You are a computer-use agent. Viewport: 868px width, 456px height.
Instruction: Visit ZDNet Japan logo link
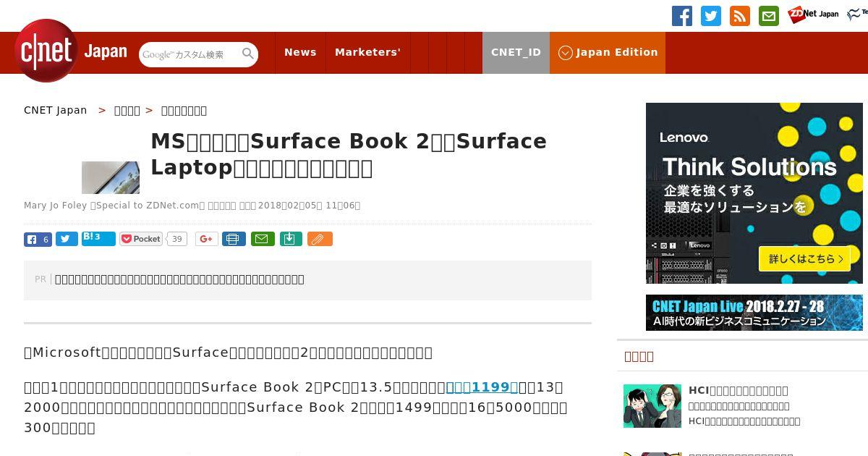coord(814,14)
